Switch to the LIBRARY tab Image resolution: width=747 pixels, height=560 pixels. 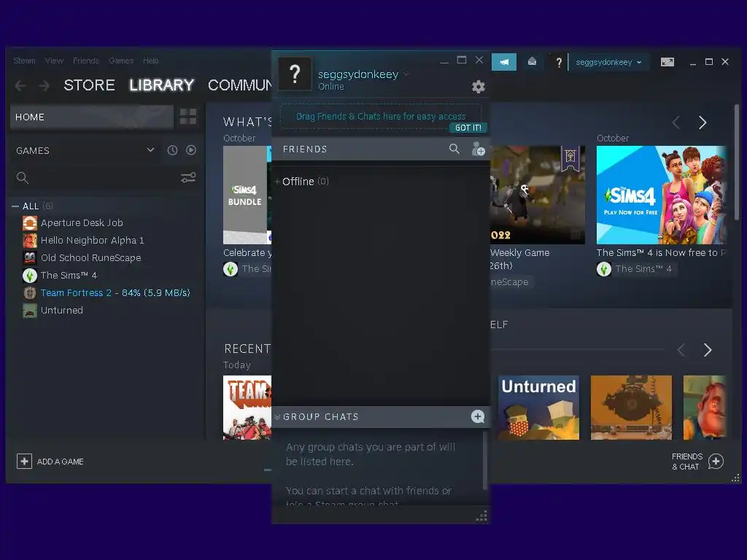(161, 85)
